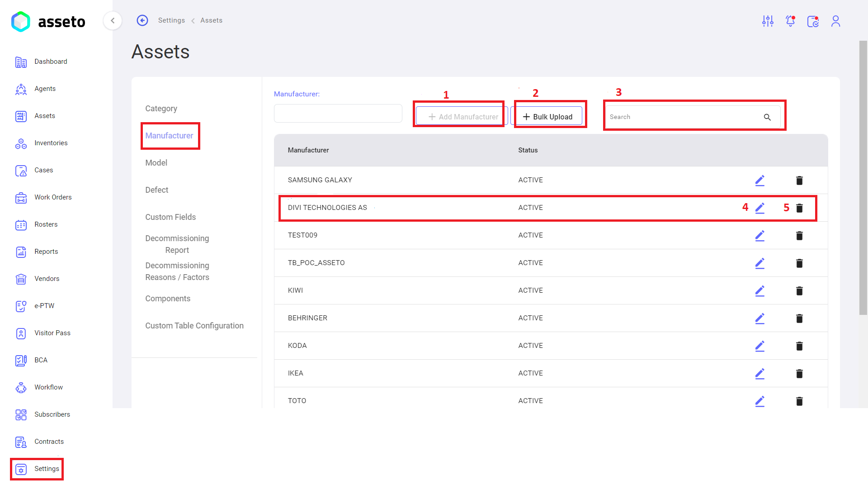Viewport: 868px width, 485px height.
Task: Go back using the circled arrow
Action: point(142,20)
